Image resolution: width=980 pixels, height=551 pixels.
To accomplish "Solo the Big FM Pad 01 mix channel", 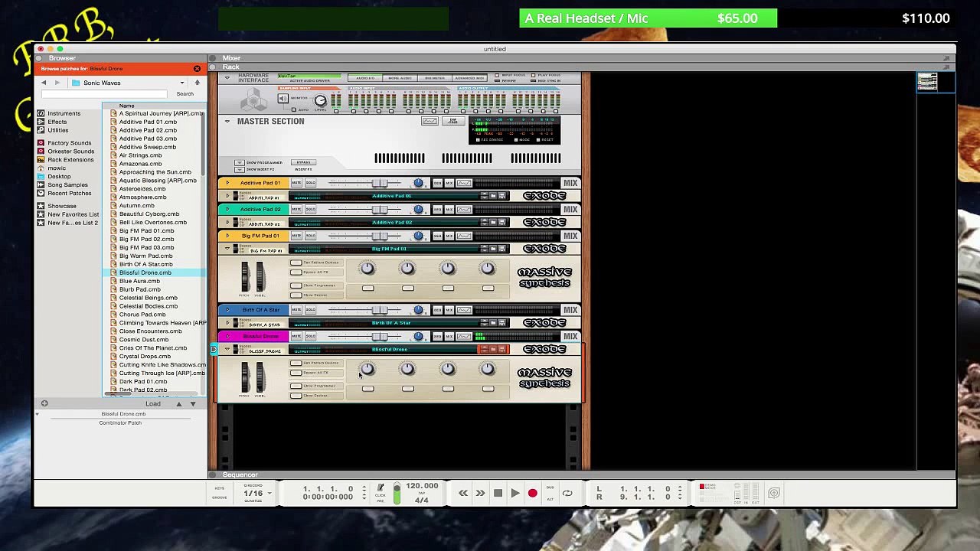I will [310, 236].
